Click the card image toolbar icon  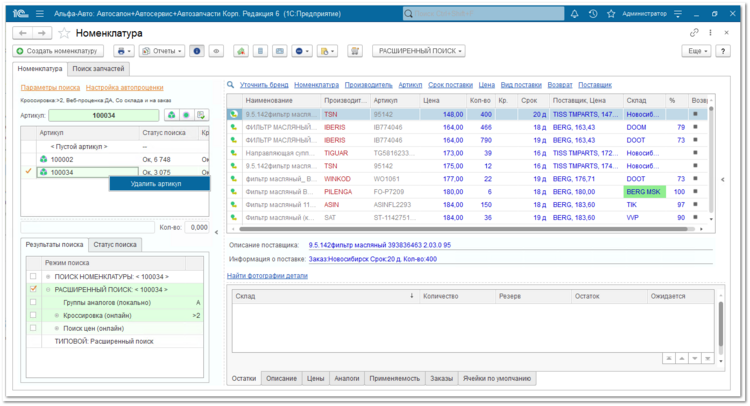point(280,51)
